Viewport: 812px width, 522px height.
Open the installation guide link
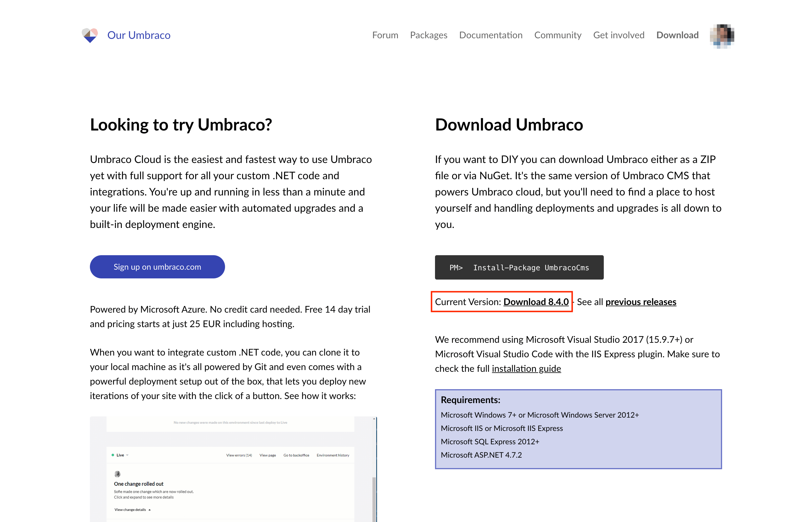pyautogui.click(x=526, y=369)
